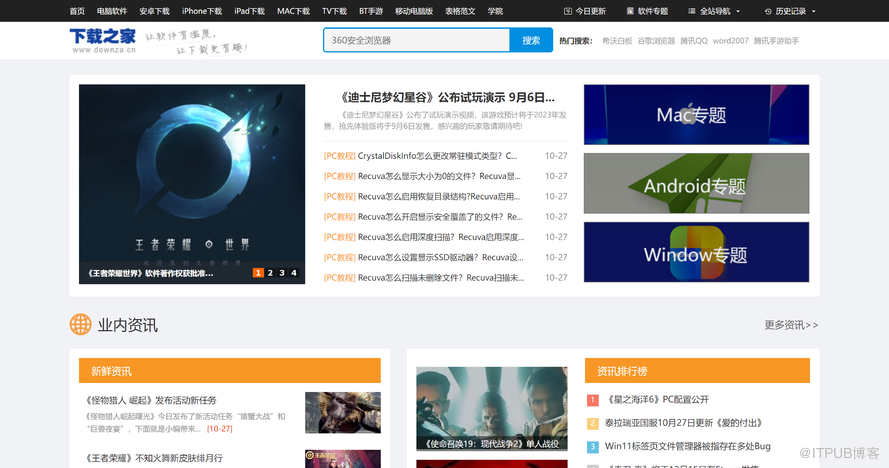889x468 pixels.
Task: Open 《星之海洋6》PC配置公开 ranking item
Action: [x=657, y=400]
